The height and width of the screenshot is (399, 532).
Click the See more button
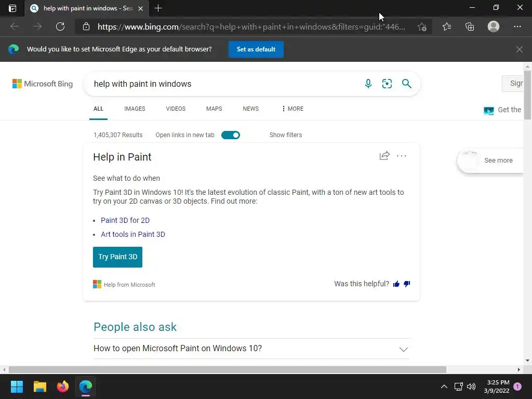pyautogui.click(x=490, y=161)
